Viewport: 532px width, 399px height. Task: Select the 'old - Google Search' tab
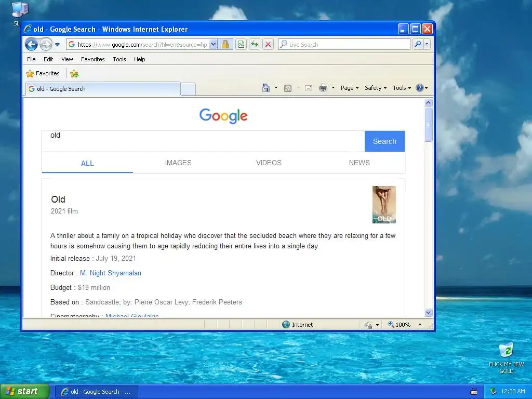coord(103,89)
